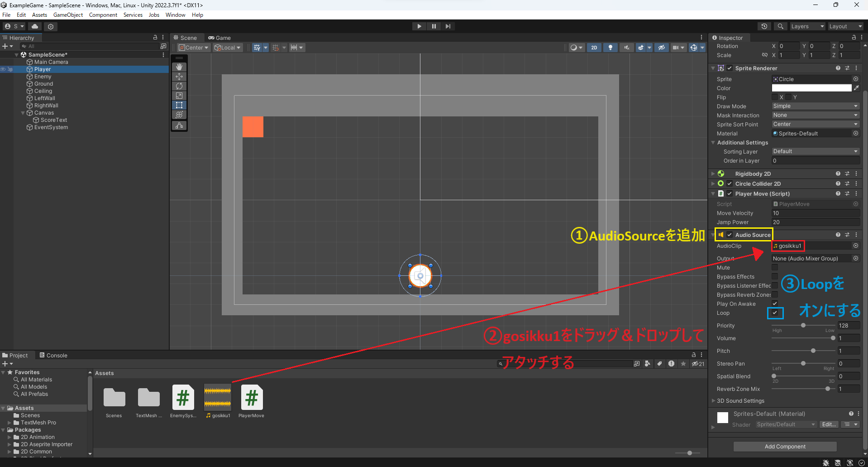This screenshot has width=868, height=467.
Task: Click the Play button
Action: coord(419,26)
